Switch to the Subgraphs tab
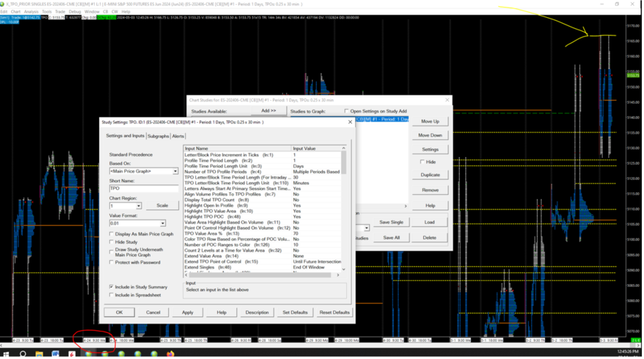This screenshot has height=359, width=644. coord(158,137)
